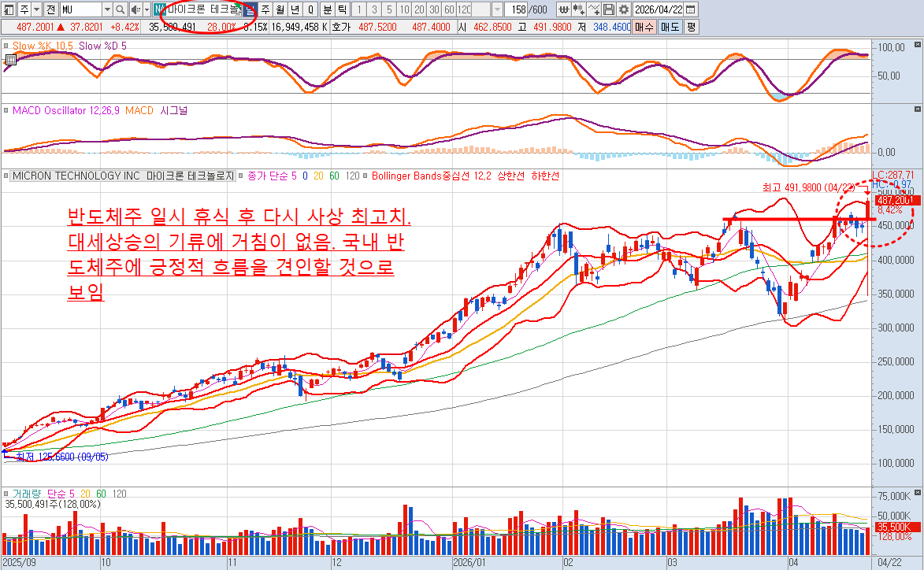Switch chart to monthly (월) period
The image size is (924, 570).
280,9
